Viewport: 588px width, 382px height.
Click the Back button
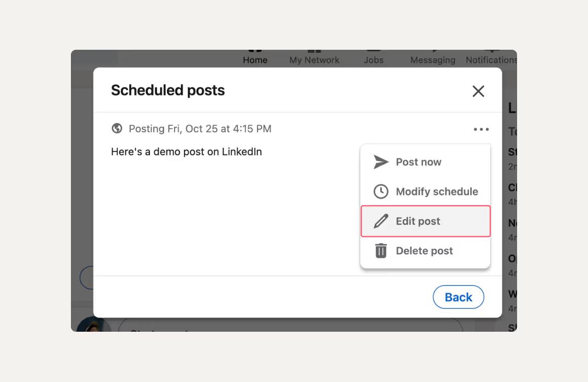[x=458, y=297]
